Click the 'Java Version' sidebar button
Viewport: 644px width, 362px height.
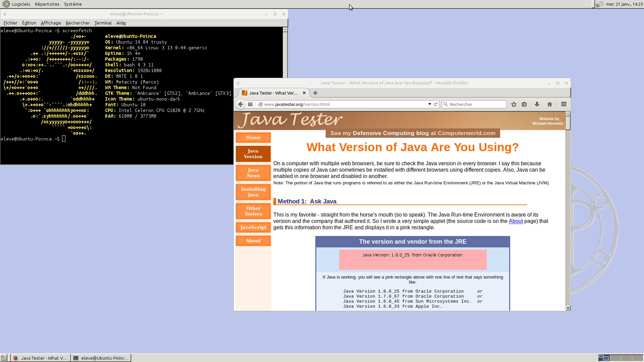253,154
